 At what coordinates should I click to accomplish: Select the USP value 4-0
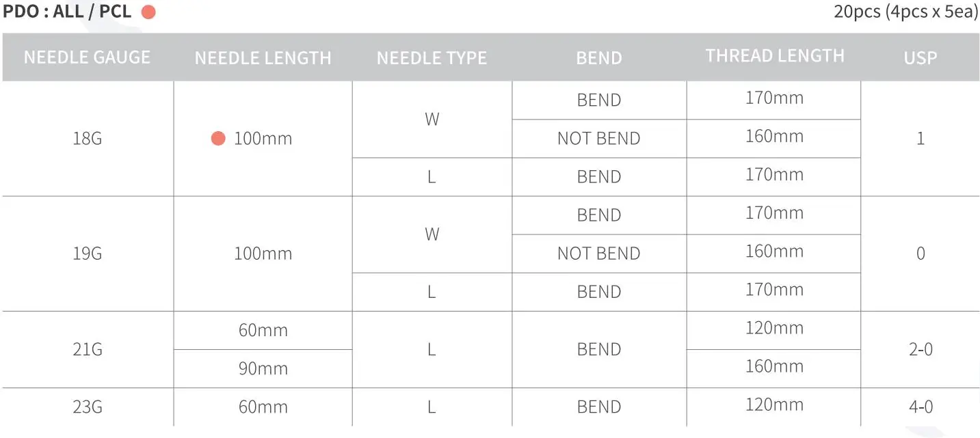tap(920, 407)
